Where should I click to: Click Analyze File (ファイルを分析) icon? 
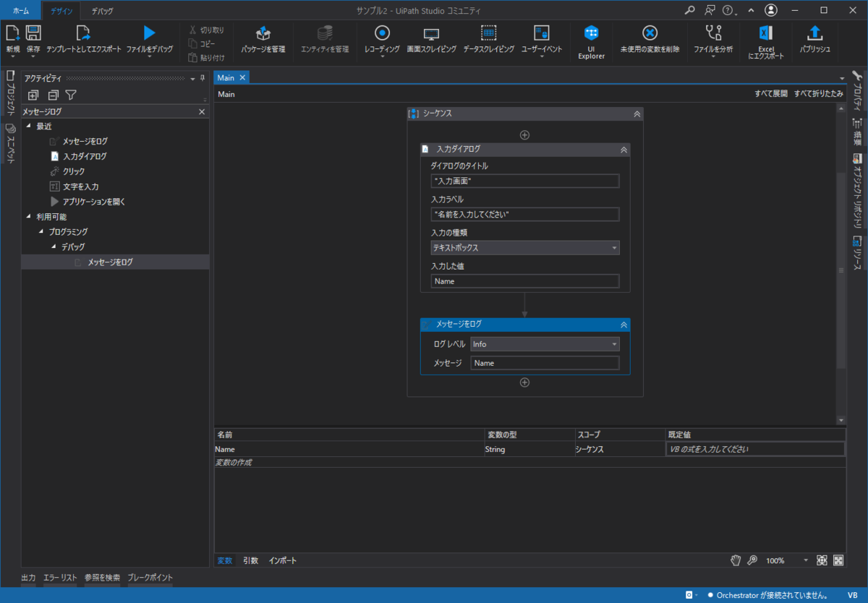(x=713, y=33)
